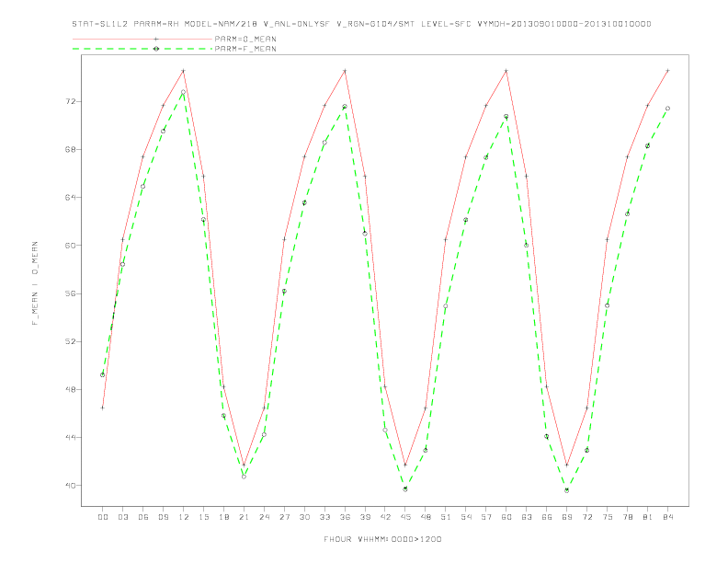The image size is (728, 563).
Task: Click x-axis tick label 12
Action: pos(184,517)
